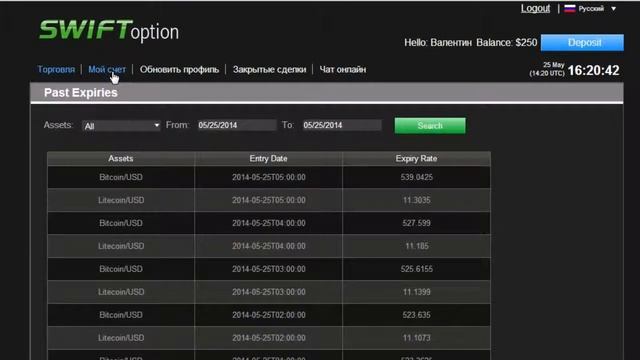Click the green Search button
Viewport: 640px width, 360px height.
(x=430, y=126)
